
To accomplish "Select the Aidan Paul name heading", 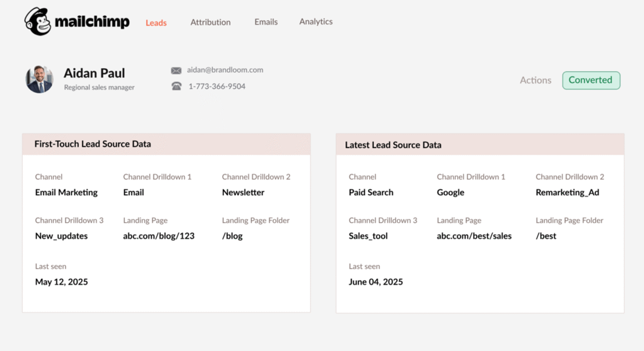I will (x=95, y=73).
